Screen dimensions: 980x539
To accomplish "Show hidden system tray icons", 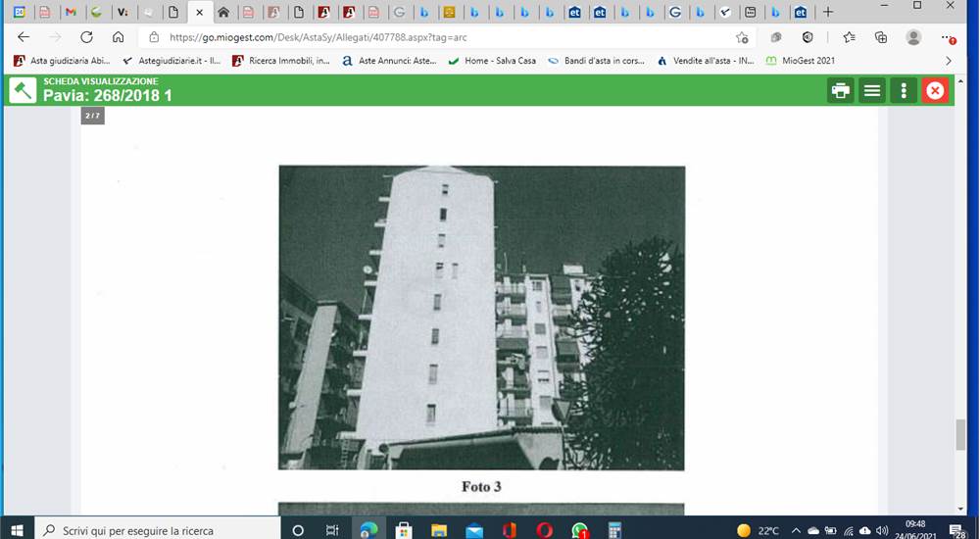I will coord(796,530).
